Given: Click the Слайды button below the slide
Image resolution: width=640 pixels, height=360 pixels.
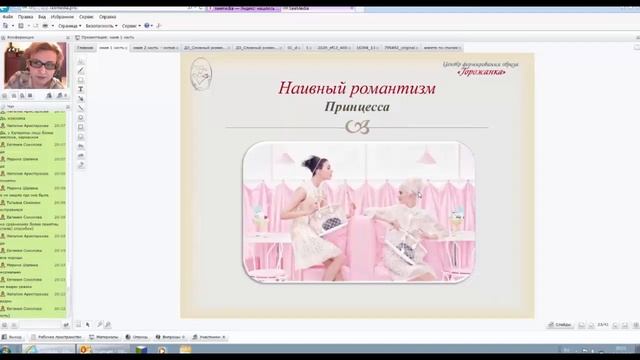Looking at the screenshot, I should pos(560,325).
